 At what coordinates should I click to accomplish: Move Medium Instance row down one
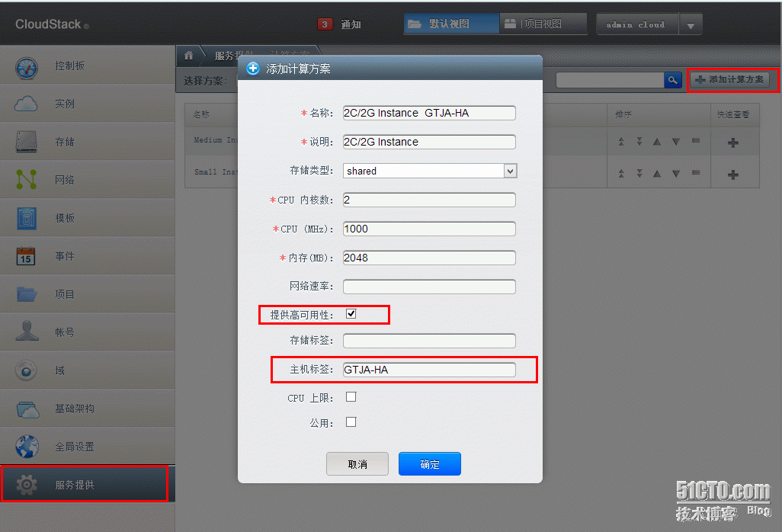(x=676, y=142)
